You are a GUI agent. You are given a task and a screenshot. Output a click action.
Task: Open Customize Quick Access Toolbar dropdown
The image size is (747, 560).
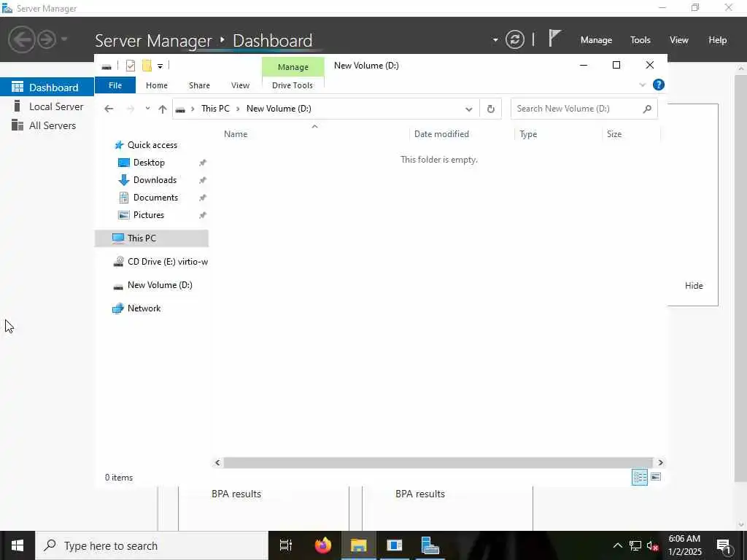(160, 66)
